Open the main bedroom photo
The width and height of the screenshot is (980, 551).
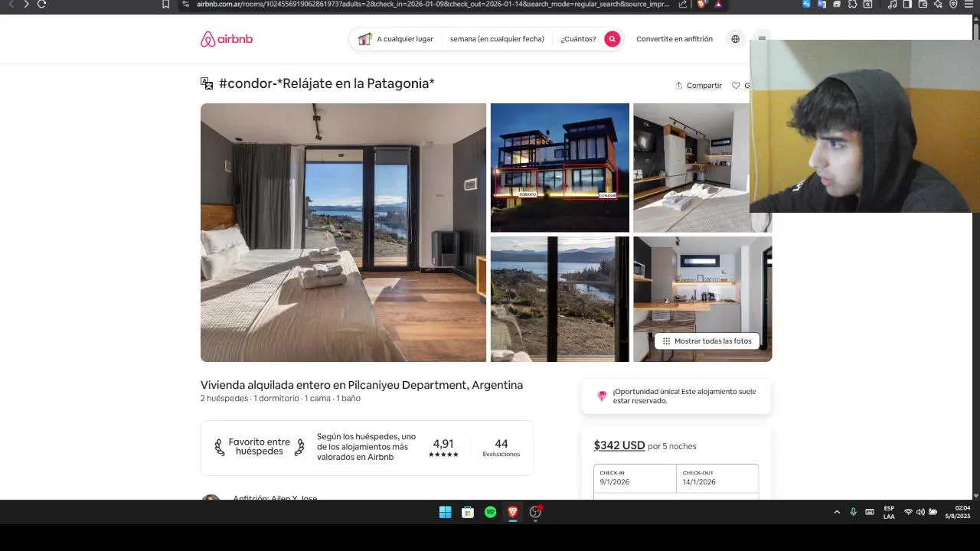tap(343, 233)
